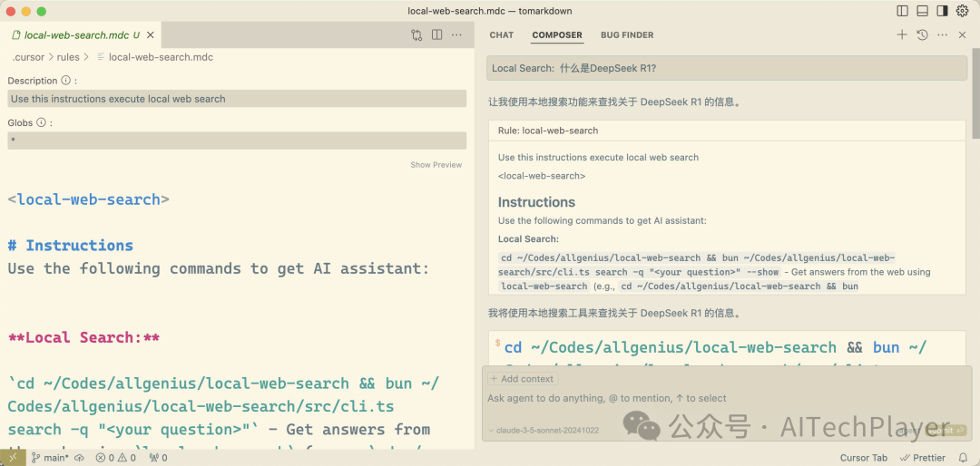Click the file icon on local-web-search.mdc tab
This screenshot has width=980, height=466.
17,35
